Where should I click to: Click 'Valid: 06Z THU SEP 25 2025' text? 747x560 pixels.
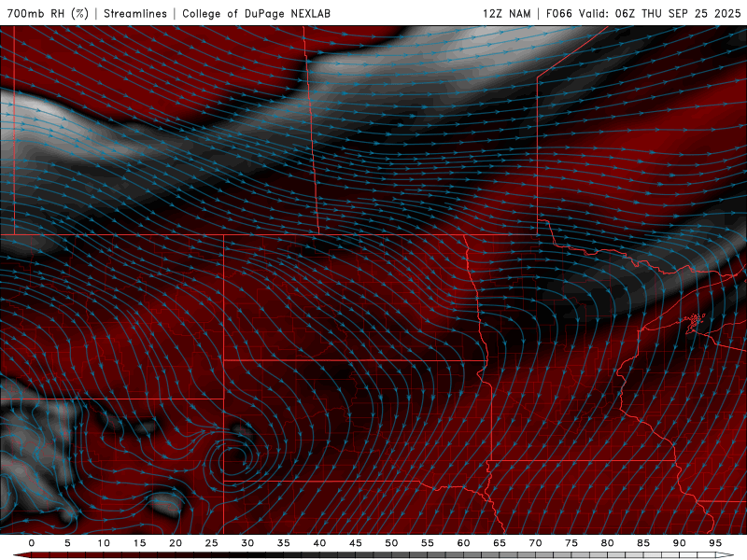660,13
